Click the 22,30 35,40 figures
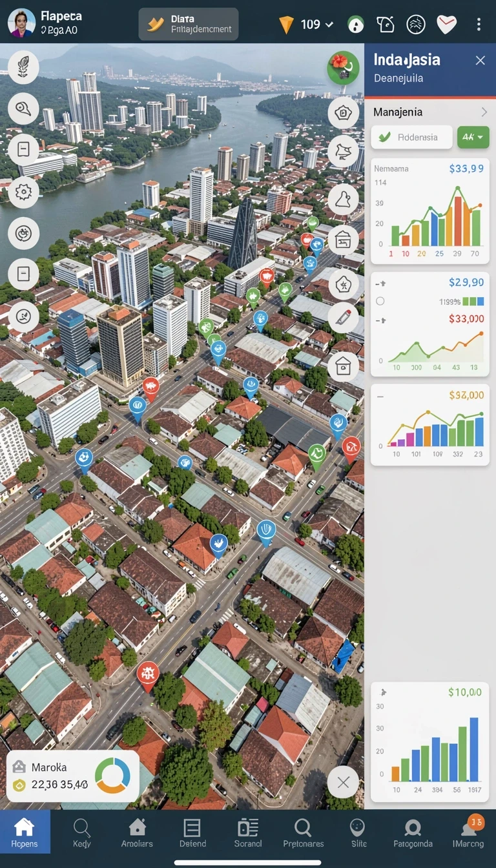Viewport: 496px width, 868px height. [x=59, y=785]
